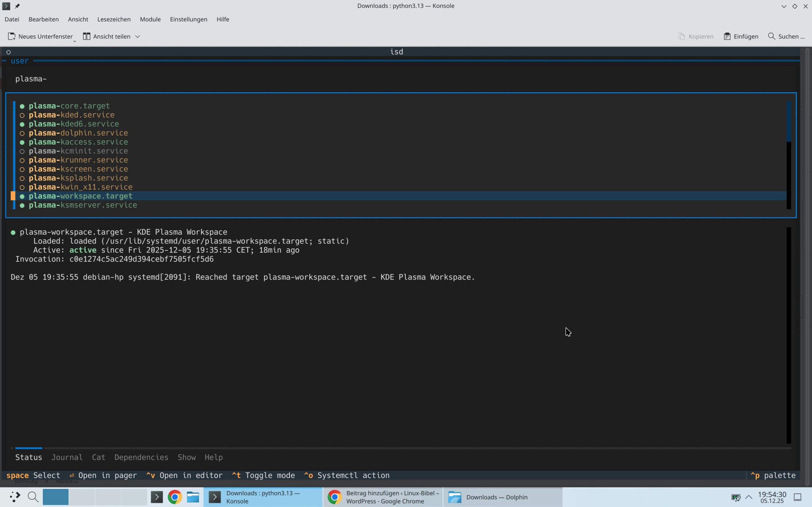The width and height of the screenshot is (812, 507).
Task: Select plasma-kded6.service in the list
Action: [x=74, y=124]
